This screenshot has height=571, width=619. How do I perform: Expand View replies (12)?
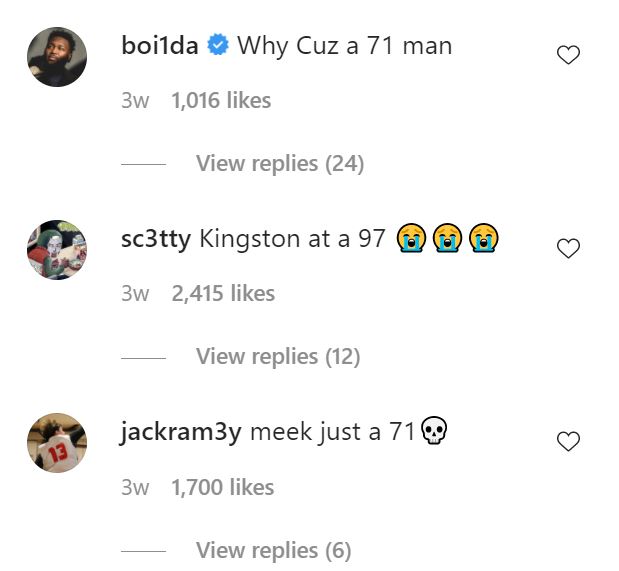(x=277, y=356)
